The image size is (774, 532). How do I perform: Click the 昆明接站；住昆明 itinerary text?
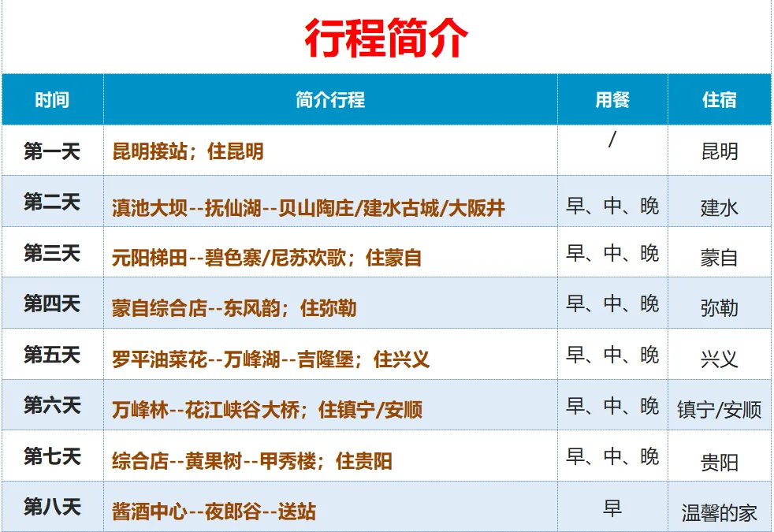[x=188, y=151]
